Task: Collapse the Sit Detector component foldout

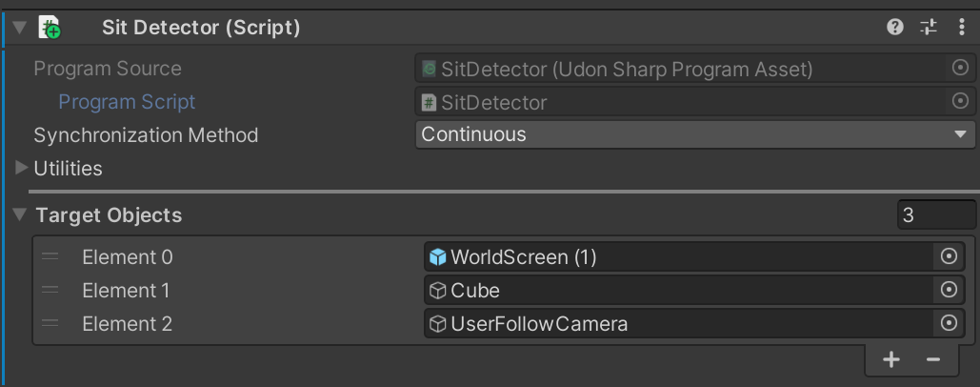Action: click(19, 28)
